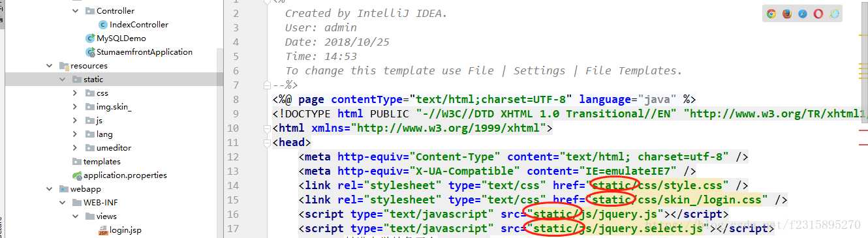The image size is (868, 238).
Task: Collapse the Controller package node
Action: [x=76, y=11]
